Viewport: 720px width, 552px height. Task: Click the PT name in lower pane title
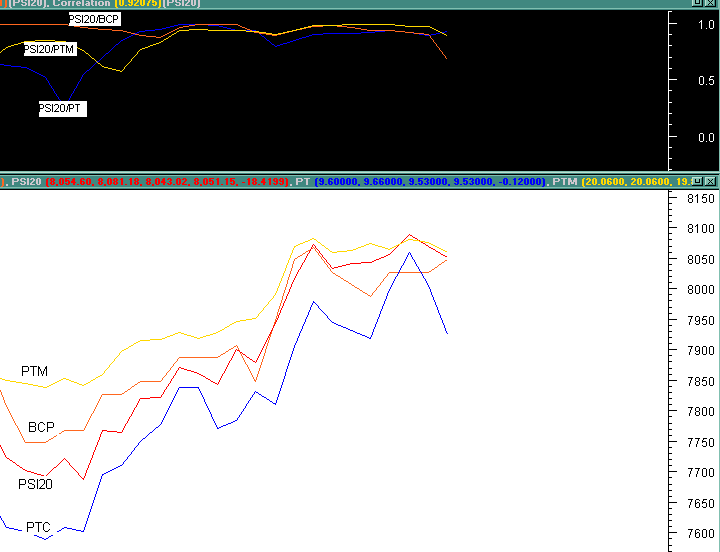point(303,182)
